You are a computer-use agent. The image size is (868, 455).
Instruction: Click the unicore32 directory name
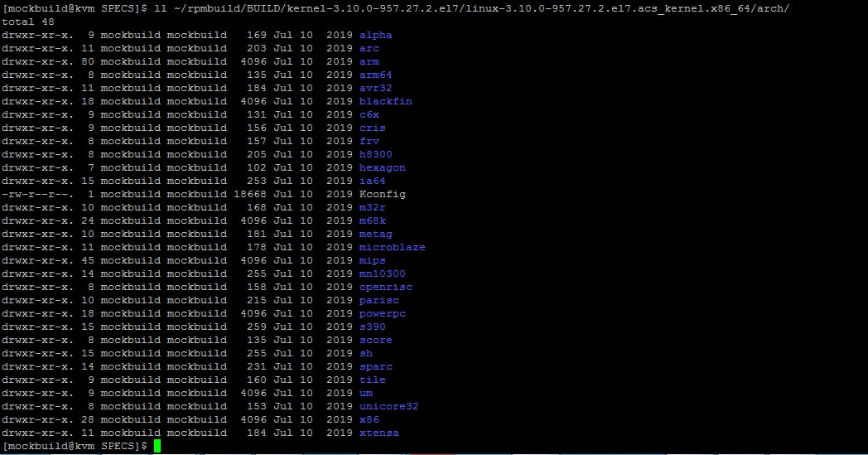coord(388,407)
